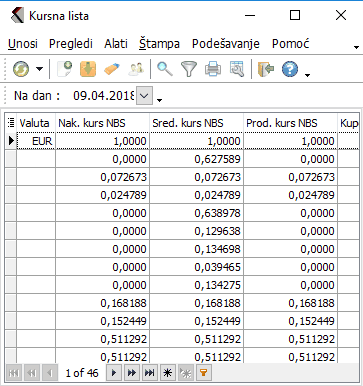Select the 0,627589 middle rate cell
This screenshot has width=363, height=386.
(196, 159)
